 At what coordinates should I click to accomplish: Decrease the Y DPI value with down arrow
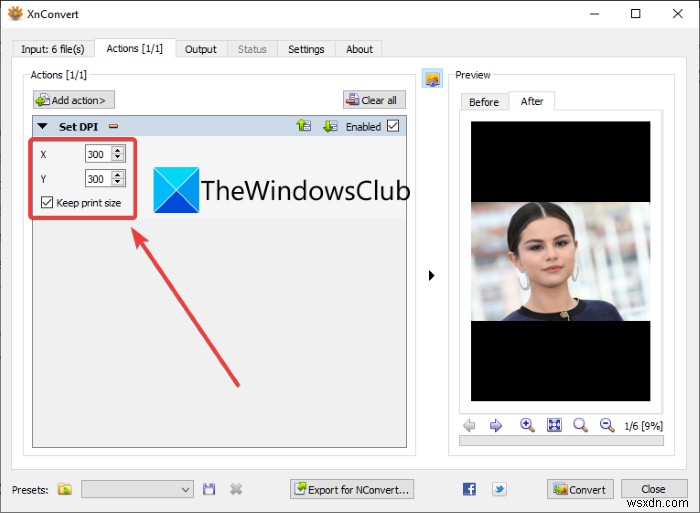coord(117,182)
